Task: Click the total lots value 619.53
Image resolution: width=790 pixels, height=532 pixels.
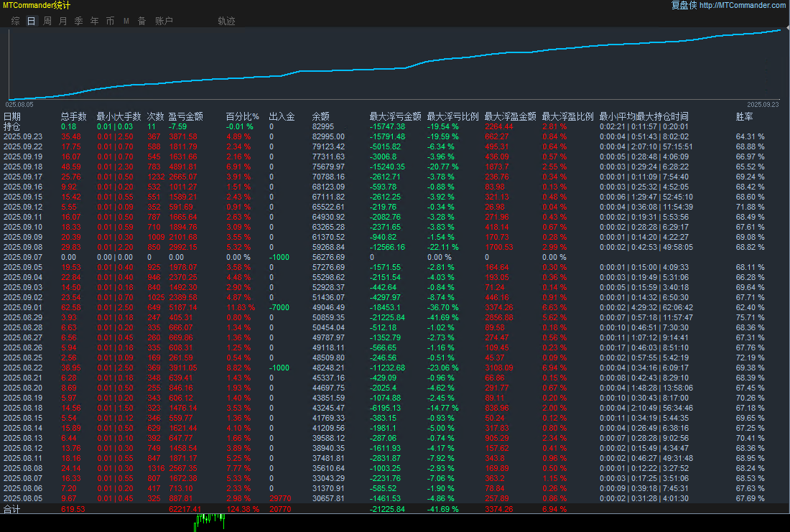Action: pyautogui.click(x=73, y=509)
